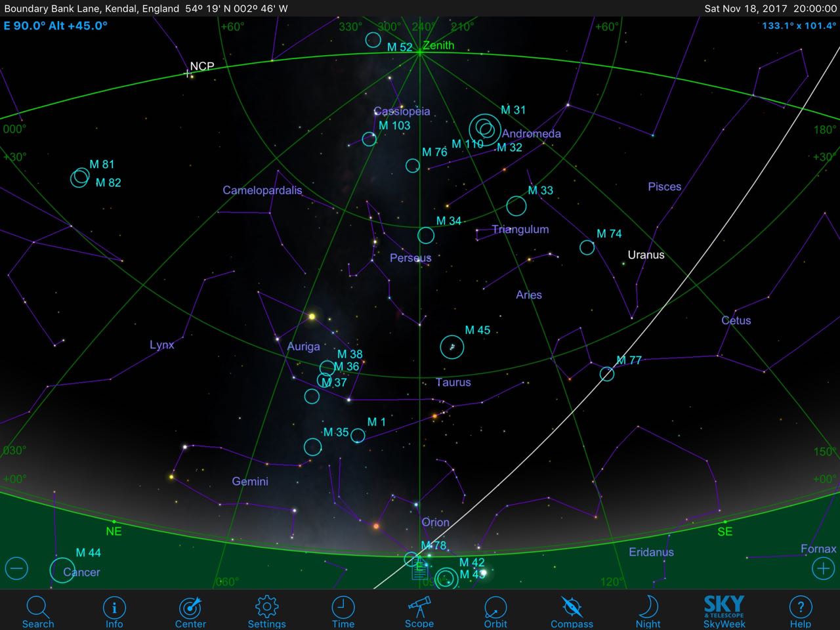This screenshot has width=840, height=630.
Task: Zoom out with the minus button
Action: click(x=16, y=568)
